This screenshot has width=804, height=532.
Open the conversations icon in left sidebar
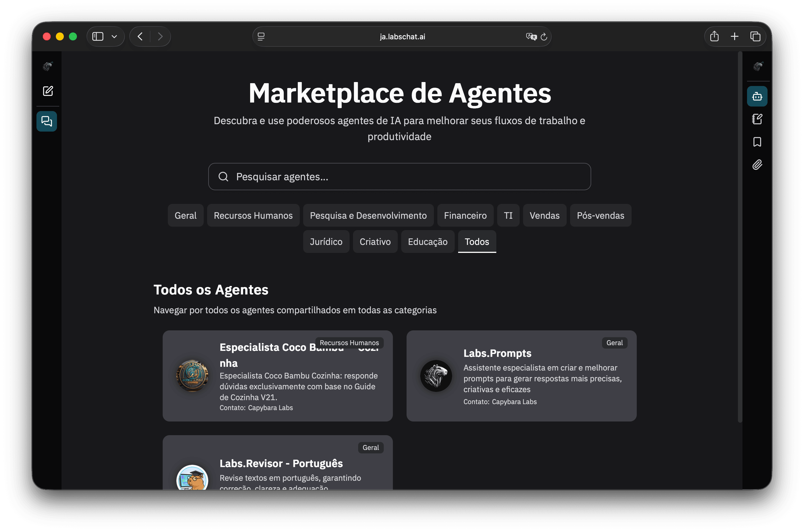[x=47, y=121]
